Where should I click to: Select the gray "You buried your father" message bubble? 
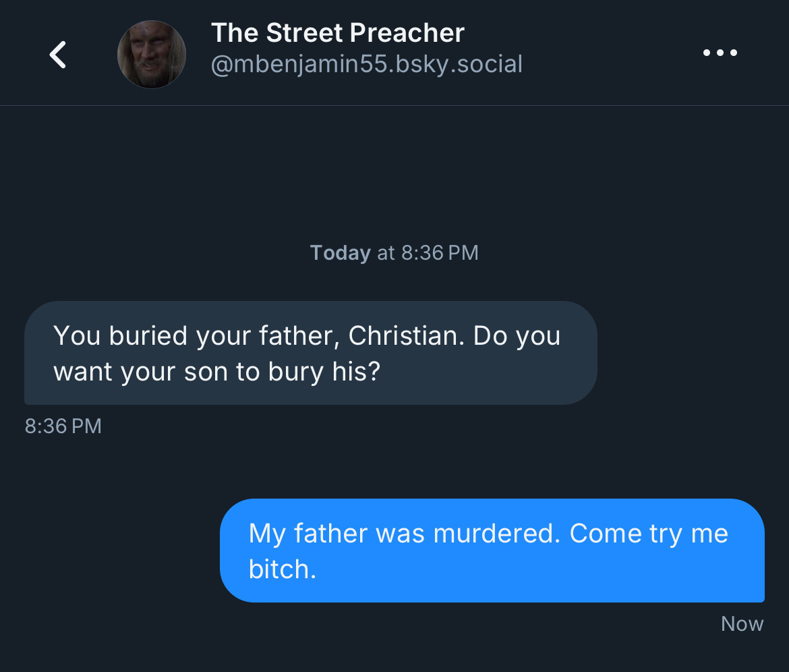pyautogui.click(x=310, y=353)
